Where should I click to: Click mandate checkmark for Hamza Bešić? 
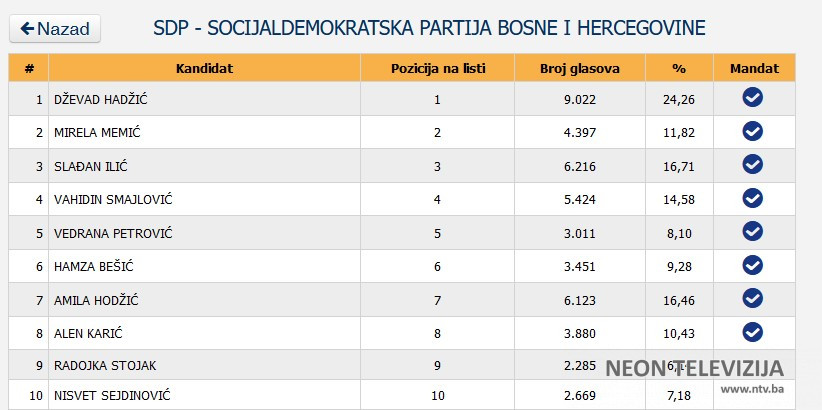(x=753, y=264)
